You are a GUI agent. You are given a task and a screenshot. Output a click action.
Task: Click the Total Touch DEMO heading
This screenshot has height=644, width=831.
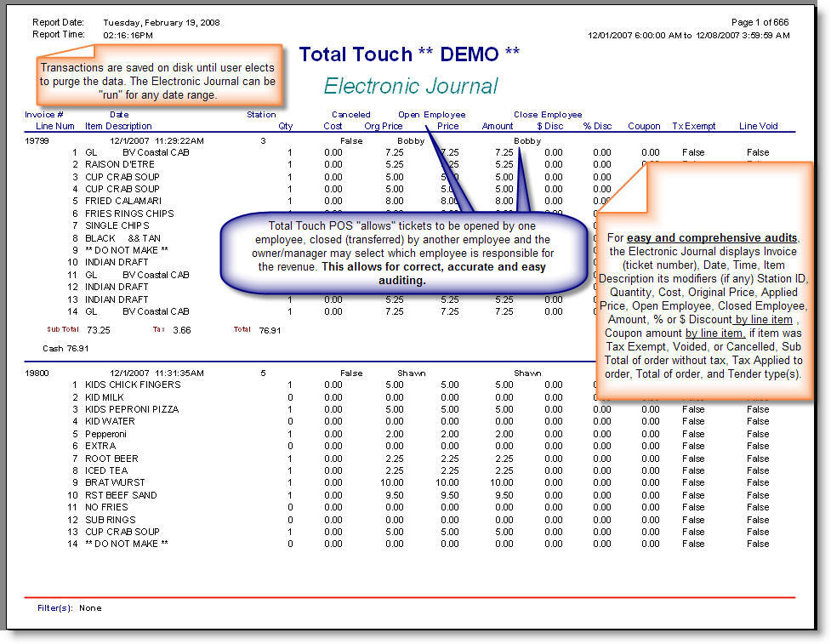coord(409,55)
